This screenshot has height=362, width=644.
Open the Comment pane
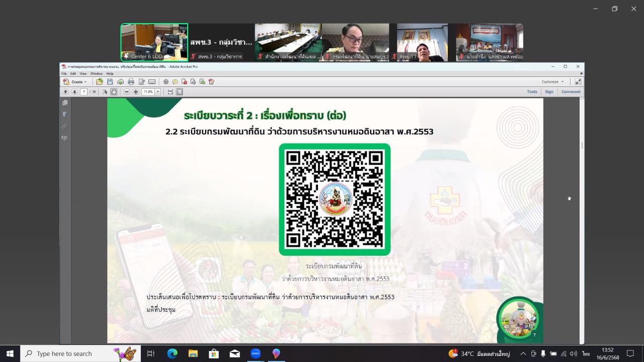[x=571, y=92]
